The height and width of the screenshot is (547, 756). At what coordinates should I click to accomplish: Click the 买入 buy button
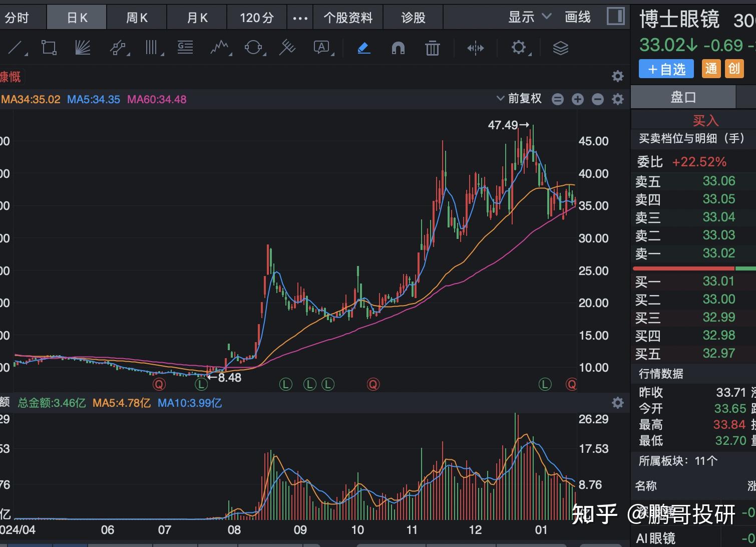tap(705, 121)
